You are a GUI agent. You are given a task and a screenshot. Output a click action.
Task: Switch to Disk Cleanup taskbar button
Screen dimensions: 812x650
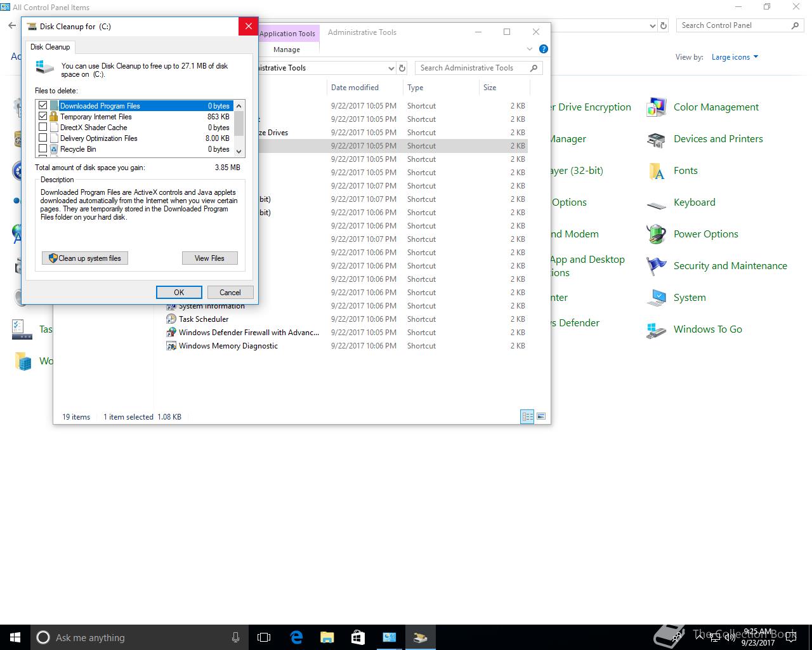420,637
